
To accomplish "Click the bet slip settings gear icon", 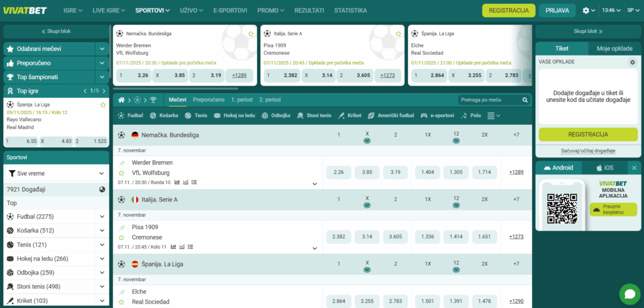I will point(633,62).
